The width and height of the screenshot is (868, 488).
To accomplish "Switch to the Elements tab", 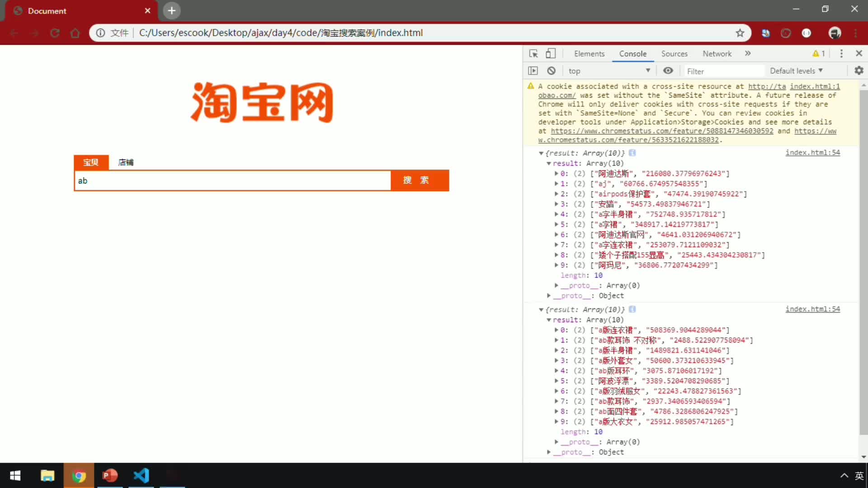I will coord(589,54).
